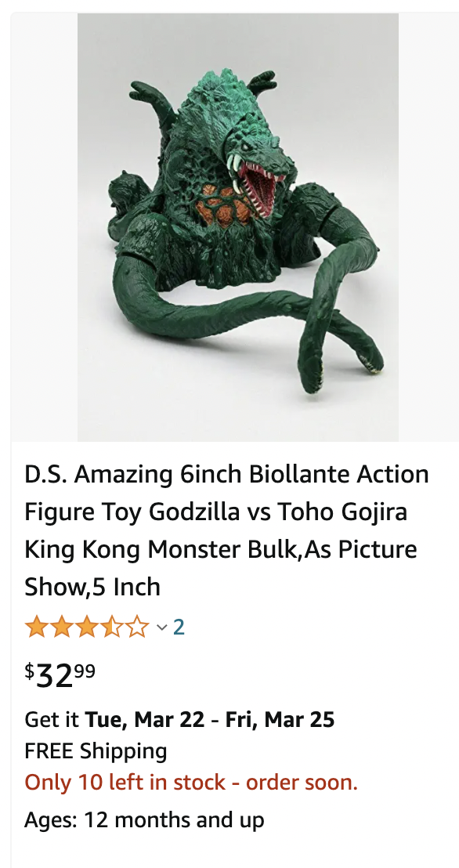Open the 2 customer reviews link
The width and height of the screenshot is (459, 868).
click(179, 627)
